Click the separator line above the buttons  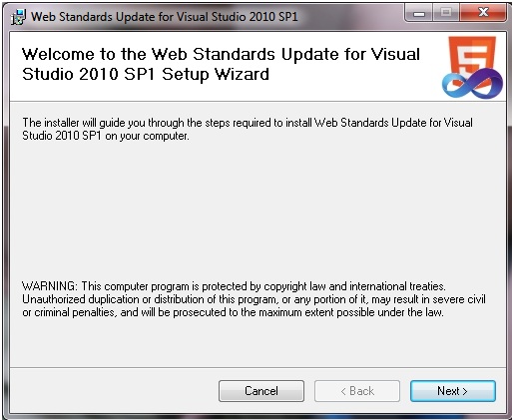[x=257, y=367]
